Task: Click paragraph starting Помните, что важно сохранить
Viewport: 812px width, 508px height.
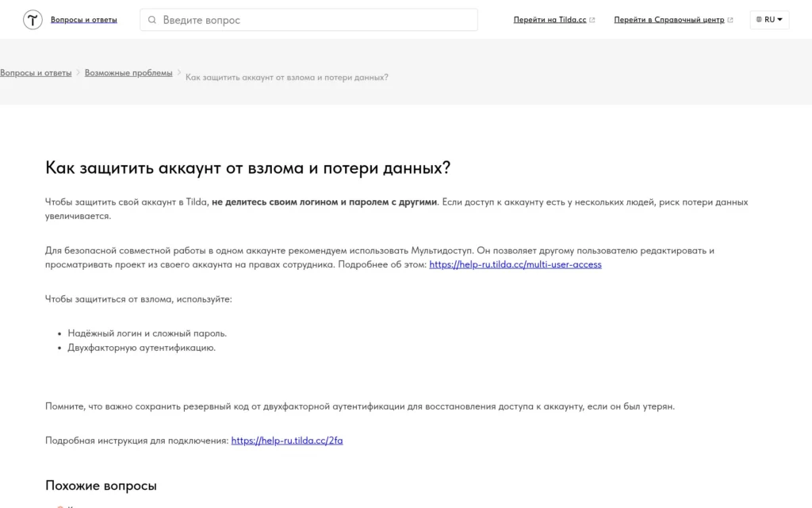Action: tap(360, 406)
